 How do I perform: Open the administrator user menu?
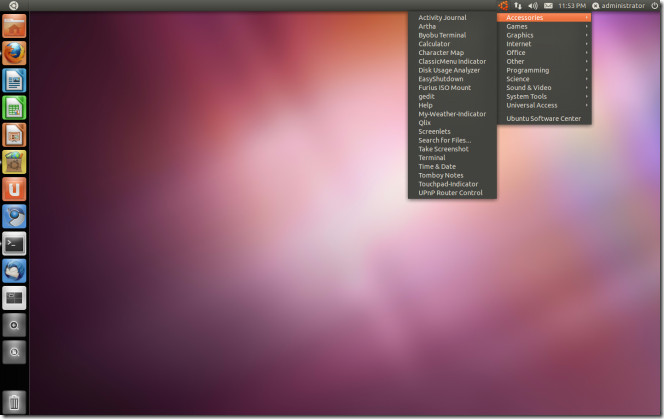click(618, 6)
